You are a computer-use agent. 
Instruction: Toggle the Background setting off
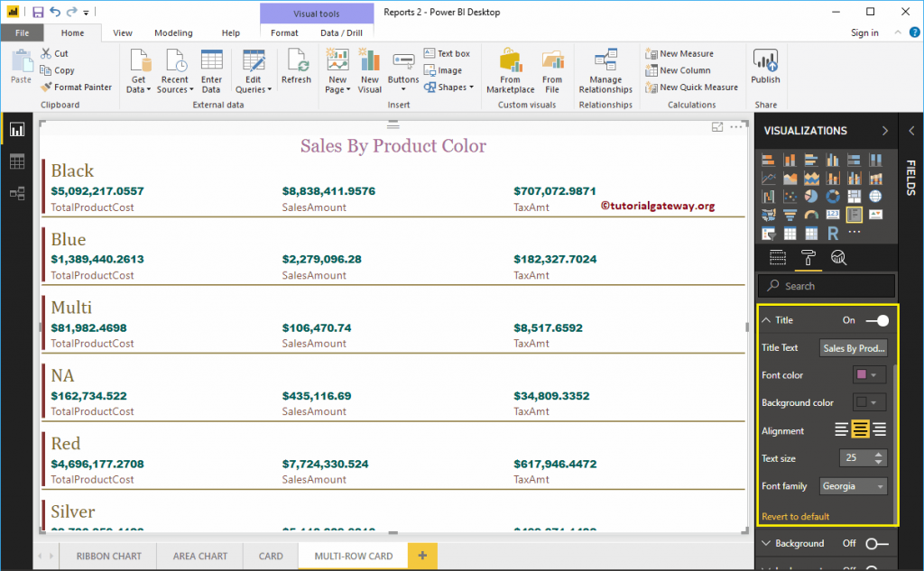(x=872, y=543)
